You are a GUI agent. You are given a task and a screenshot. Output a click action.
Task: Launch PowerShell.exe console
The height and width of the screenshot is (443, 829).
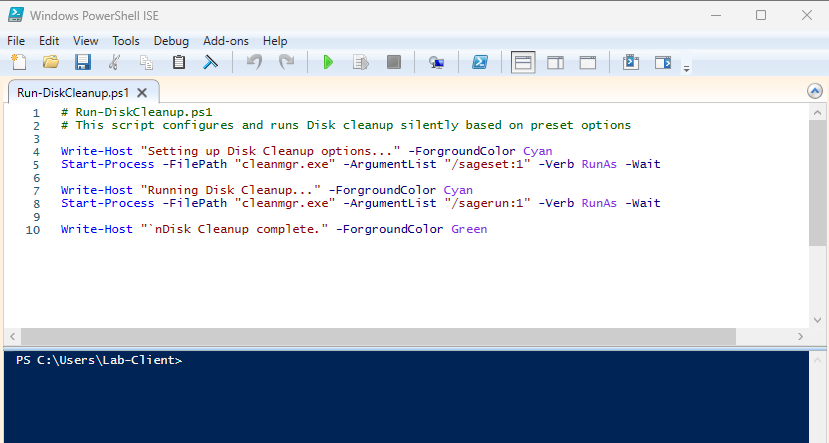click(x=480, y=62)
